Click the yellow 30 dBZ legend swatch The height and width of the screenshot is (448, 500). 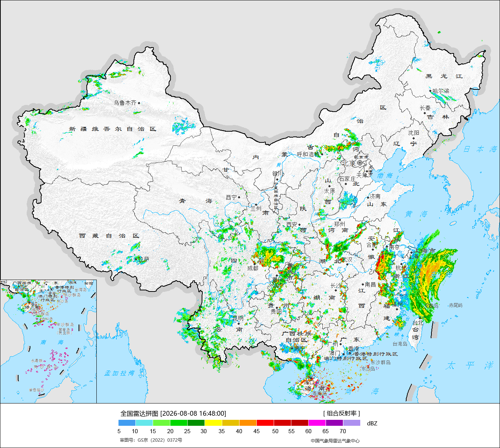[213, 423]
